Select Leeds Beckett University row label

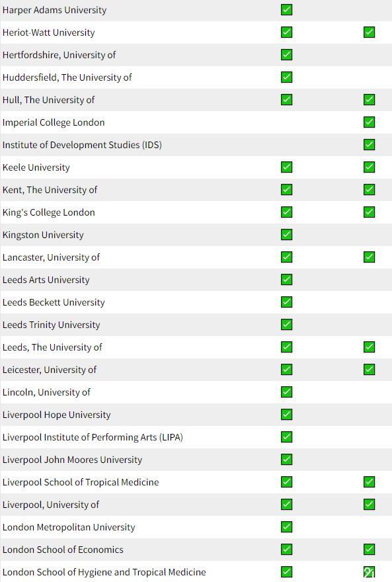(54, 302)
